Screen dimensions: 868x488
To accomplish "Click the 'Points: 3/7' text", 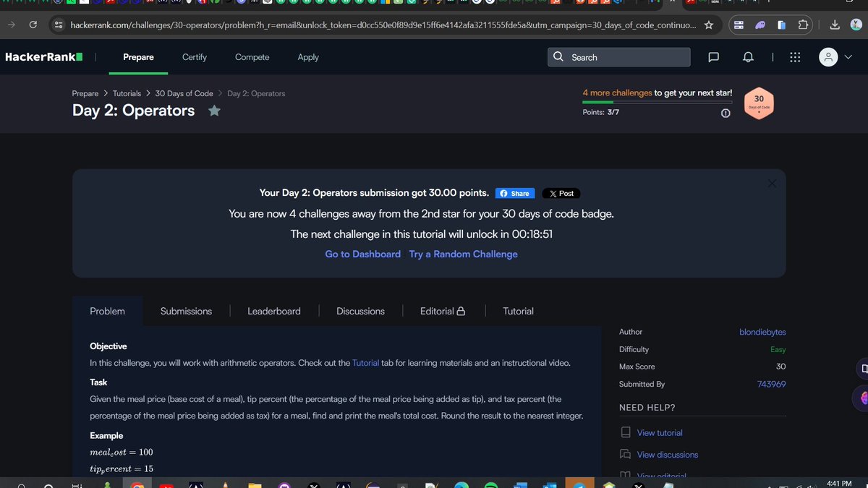I will [x=601, y=112].
